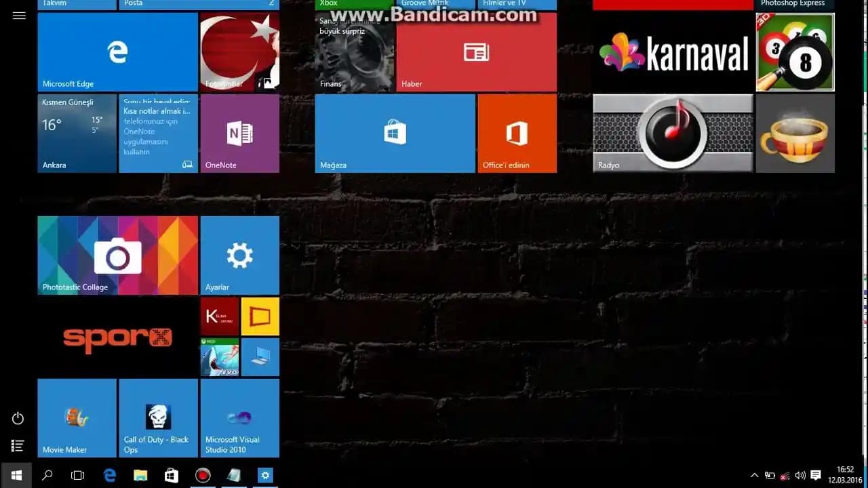This screenshot has width=868, height=488.
Task: Launch the sporx tile
Action: pos(117,337)
